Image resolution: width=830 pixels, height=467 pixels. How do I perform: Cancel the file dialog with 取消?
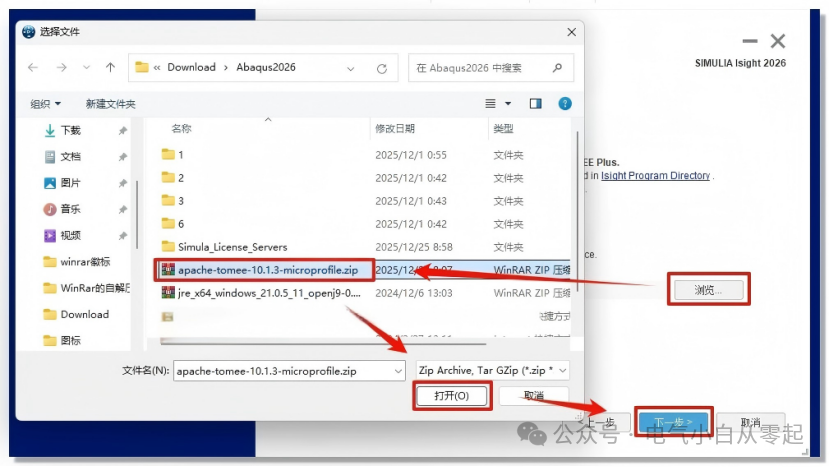[534, 396]
